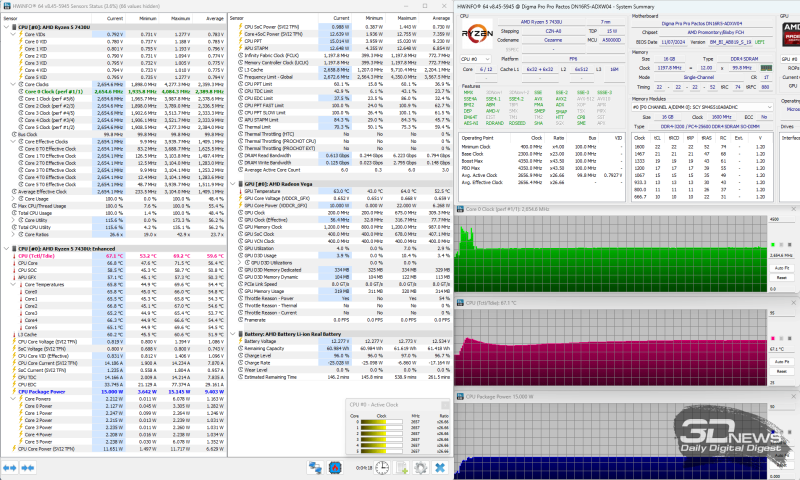Viewport: 800px width, 480px height.
Task: Click the Core 0 Clock graph window icon
Action: 460,209
